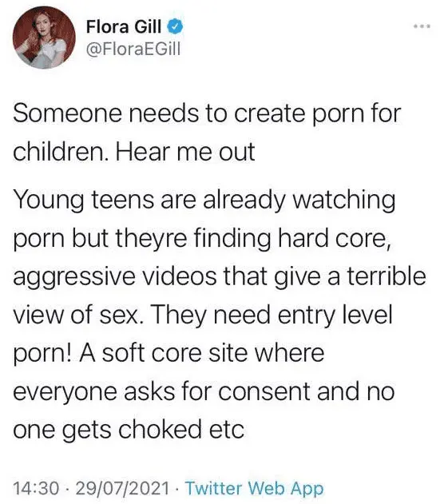Viewport: 448px width, 504px height.
Task: Open Flora Gill's profile picture
Action: point(44,38)
